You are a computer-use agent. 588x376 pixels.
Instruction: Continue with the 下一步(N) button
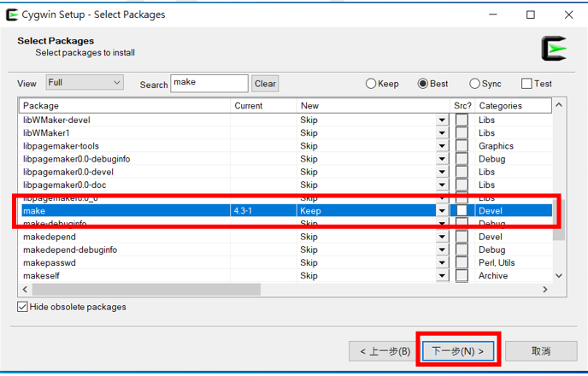458,351
